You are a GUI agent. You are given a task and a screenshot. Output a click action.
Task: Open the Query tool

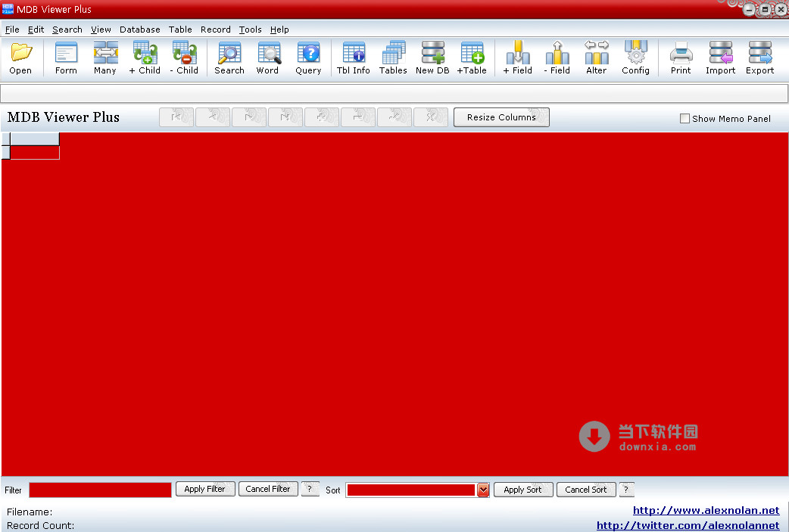point(308,58)
